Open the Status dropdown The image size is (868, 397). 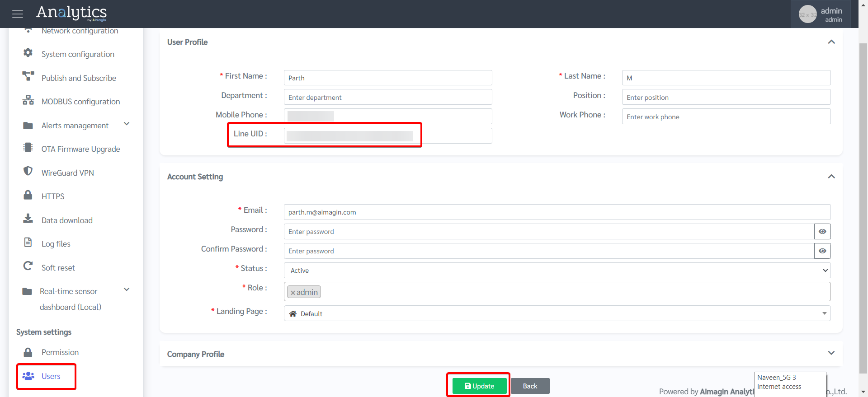(557, 271)
